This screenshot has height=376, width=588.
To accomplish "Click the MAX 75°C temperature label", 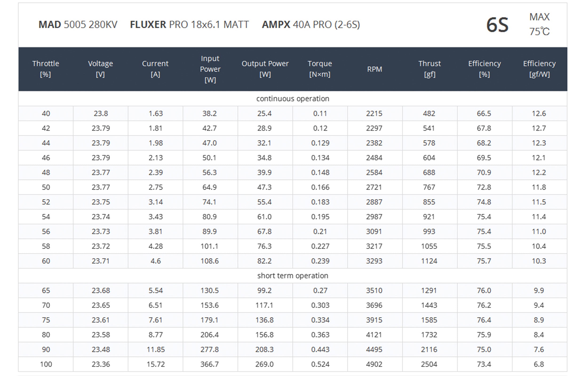I will [x=539, y=24].
